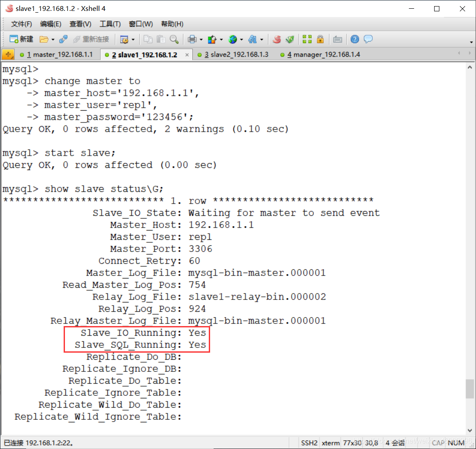The image size is (476, 449).
Task: Click the terminal scrollbar up arrow
Action: (470, 68)
